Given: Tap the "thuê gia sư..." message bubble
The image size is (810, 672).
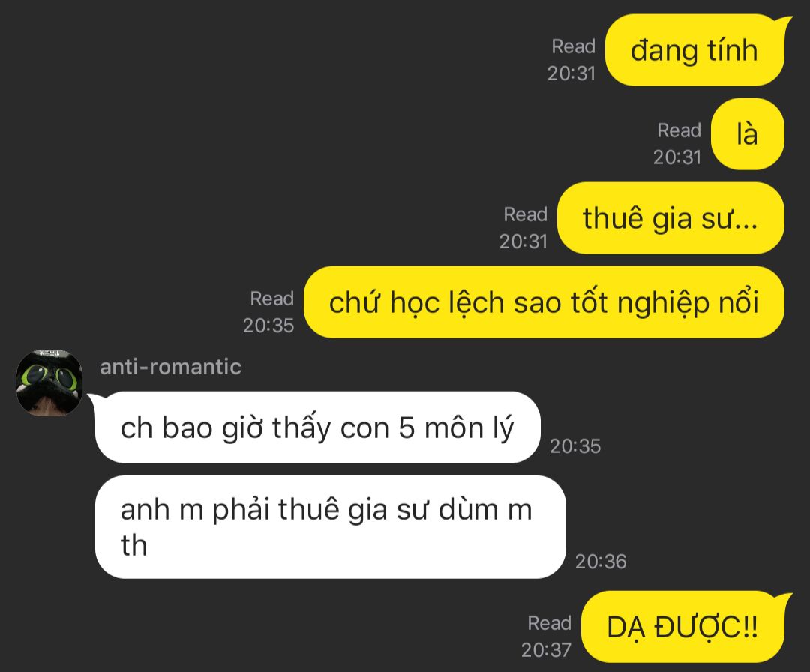Looking at the screenshot, I should [670, 218].
